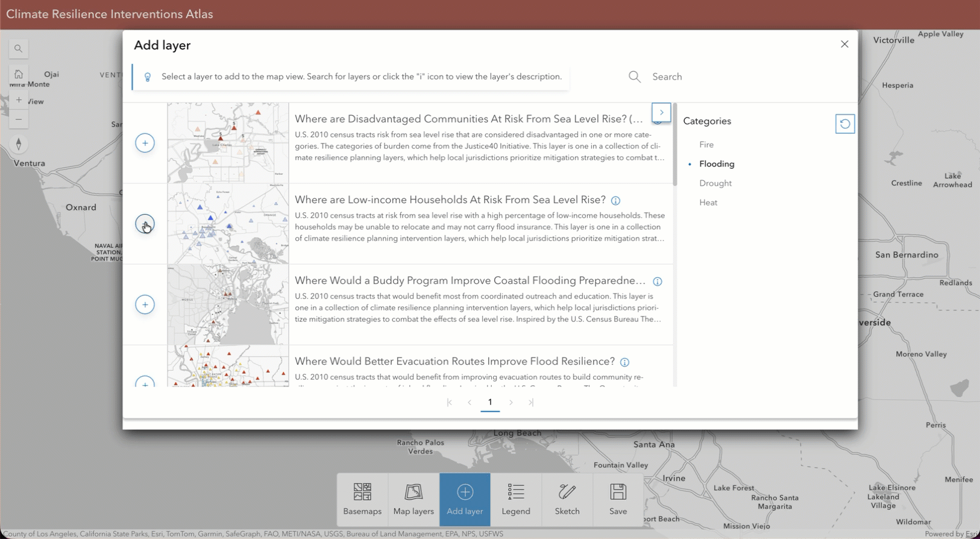The image size is (980, 539).
Task: Show info for Better Evacuation Routes layer
Action: point(624,362)
